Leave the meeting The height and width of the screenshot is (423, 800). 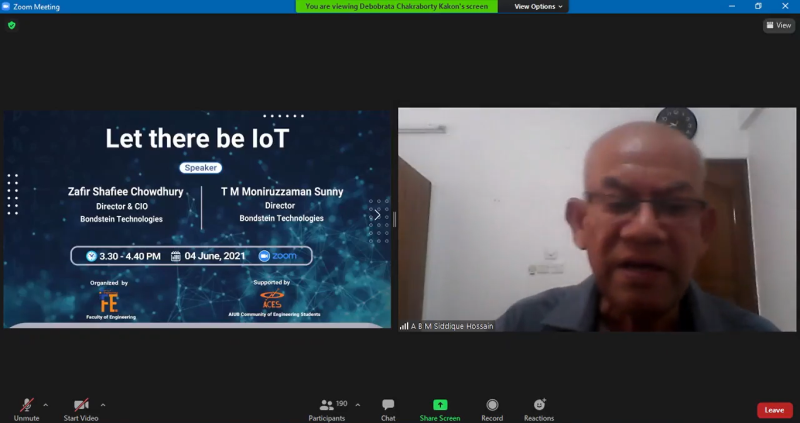coord(774,410)
